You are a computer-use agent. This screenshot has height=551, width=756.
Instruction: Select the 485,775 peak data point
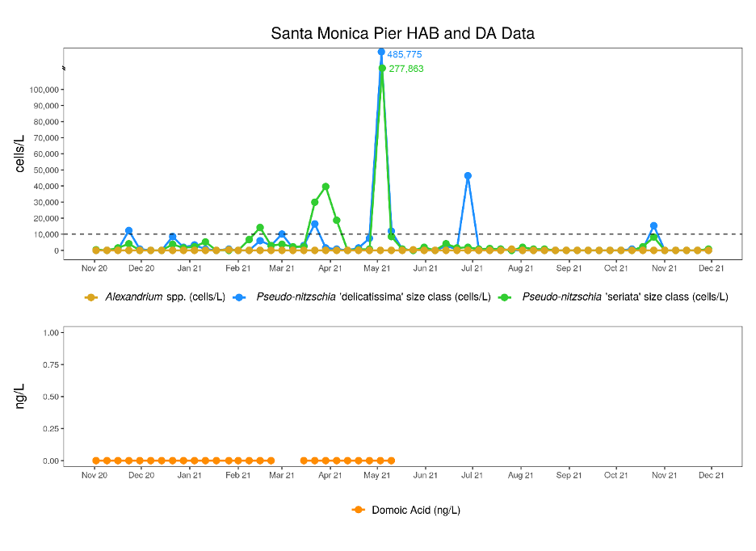pyautogui.click(x=381, y=52)
